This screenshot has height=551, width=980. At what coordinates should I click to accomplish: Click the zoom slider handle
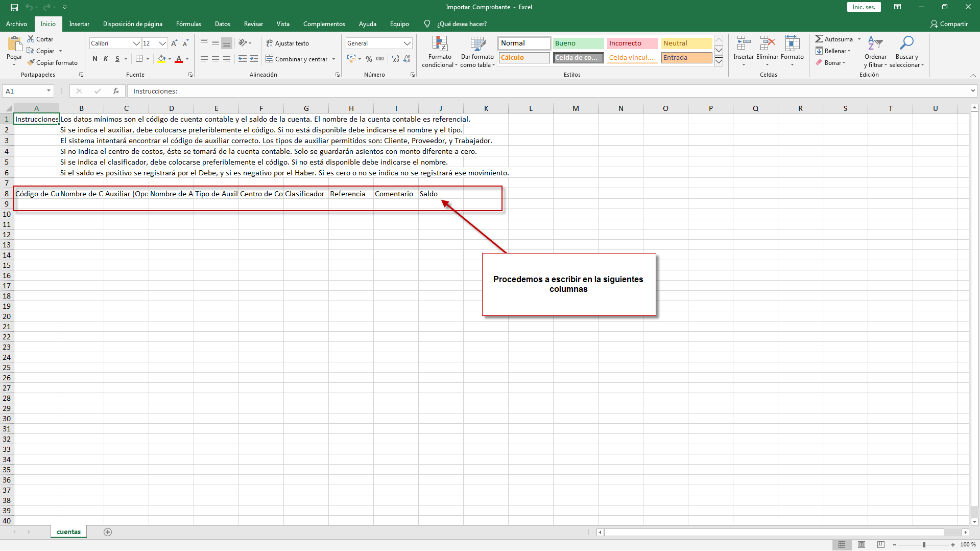924,545
